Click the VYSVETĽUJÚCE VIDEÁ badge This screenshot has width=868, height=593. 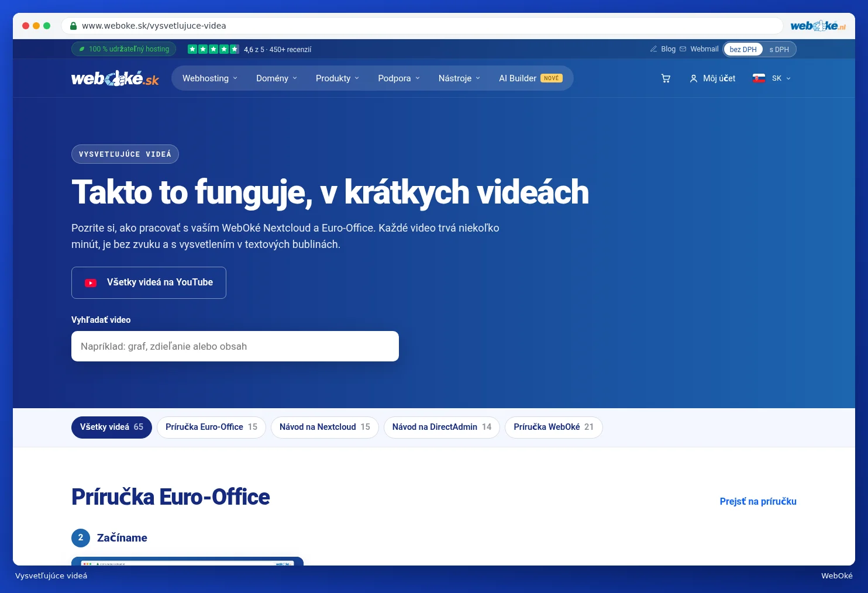(125, 154)
